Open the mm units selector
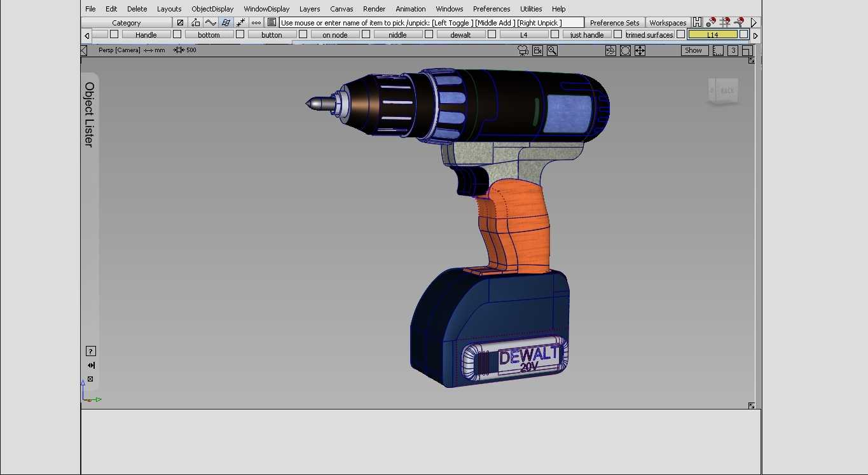Screen dimensions: 868x475 tap(155, 50)
